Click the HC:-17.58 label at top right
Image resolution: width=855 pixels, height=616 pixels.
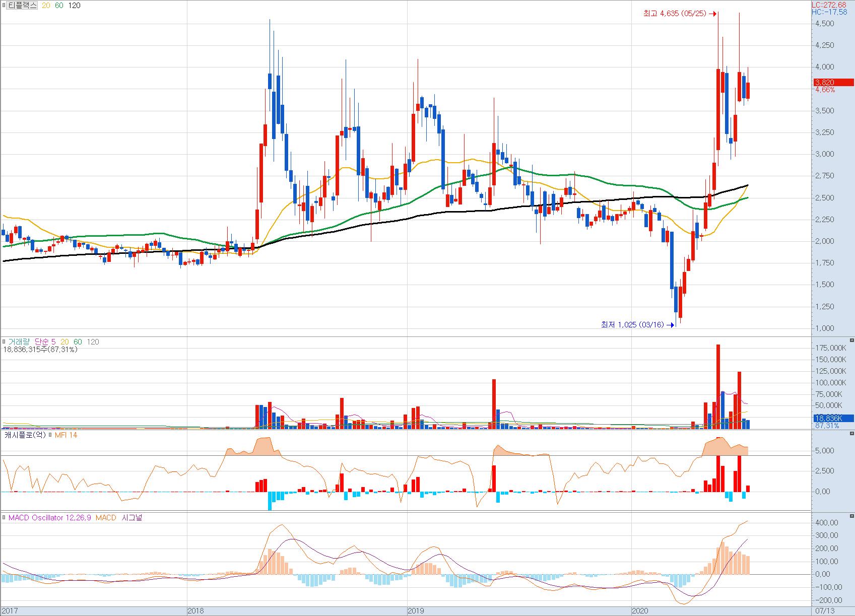pyautogui.click(x=829, y=12)
